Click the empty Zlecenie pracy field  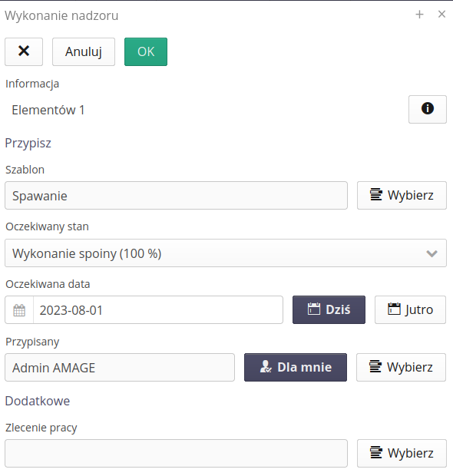tap(176, 453)
